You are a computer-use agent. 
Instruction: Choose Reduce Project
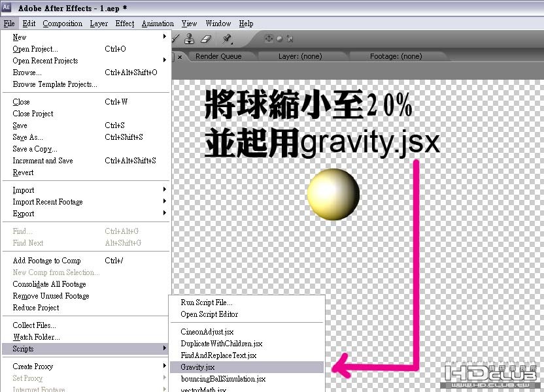[x=86, y=308]
